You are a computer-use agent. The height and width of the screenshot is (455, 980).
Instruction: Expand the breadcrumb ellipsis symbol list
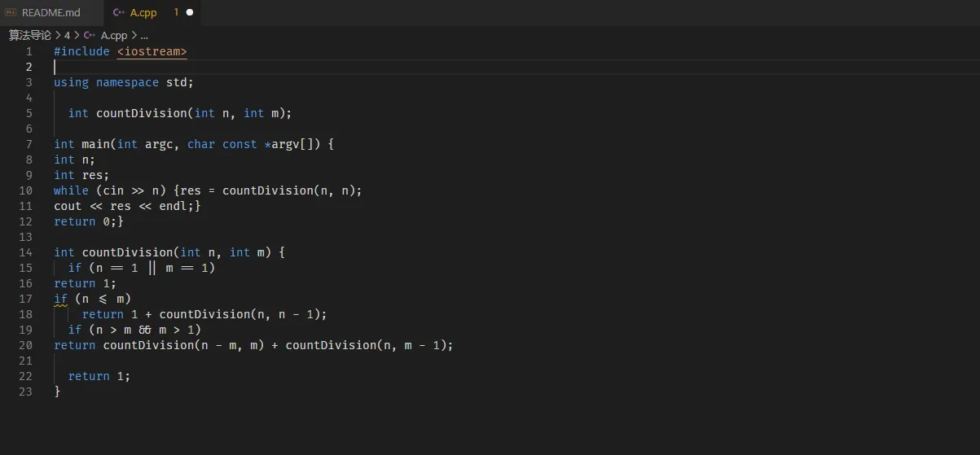(x=144, y=36)
